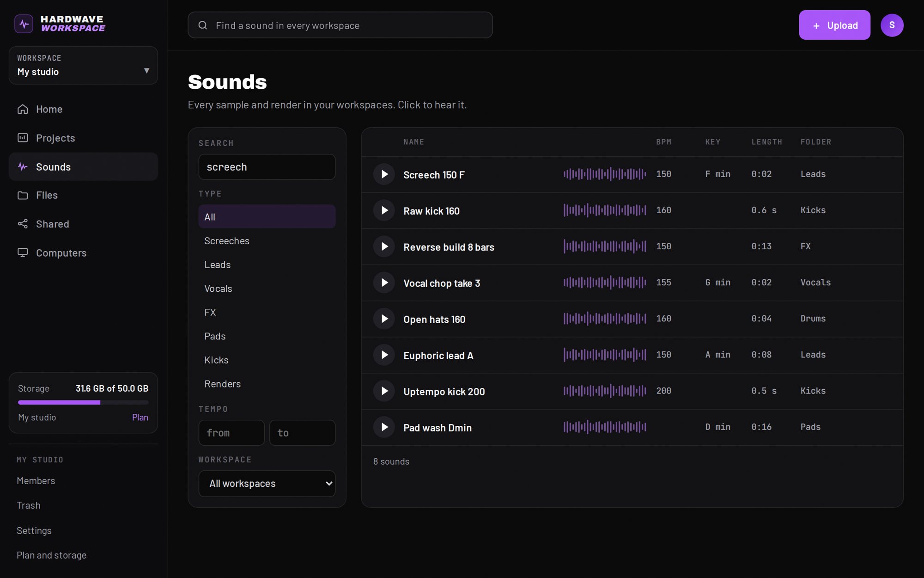This screenshot has width=924, height=578.
Task: Filter type by Vocals
Action: pos(267,289)
